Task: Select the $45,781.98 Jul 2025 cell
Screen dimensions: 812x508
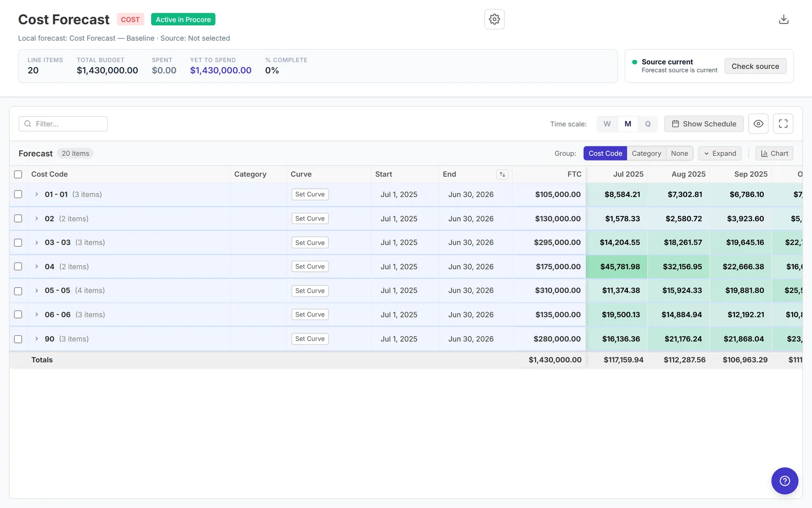Action: pyautogui.click(x=617, y=267)
